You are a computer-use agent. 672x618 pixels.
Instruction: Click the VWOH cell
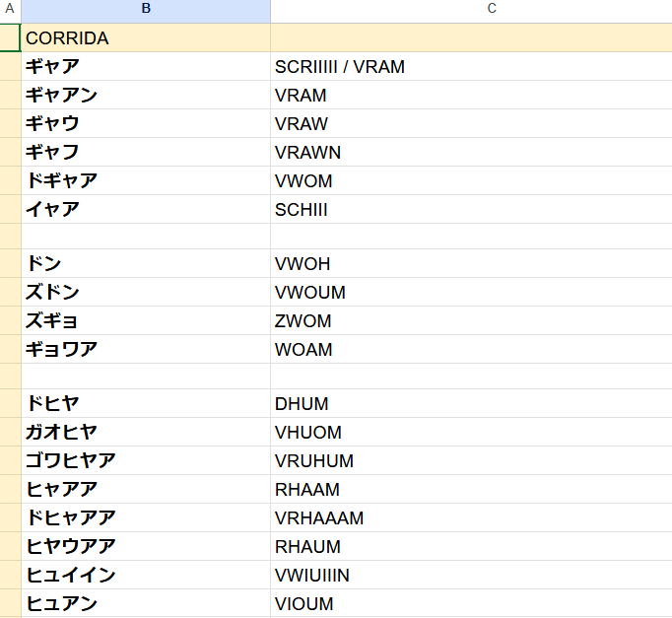click(471, 264)
